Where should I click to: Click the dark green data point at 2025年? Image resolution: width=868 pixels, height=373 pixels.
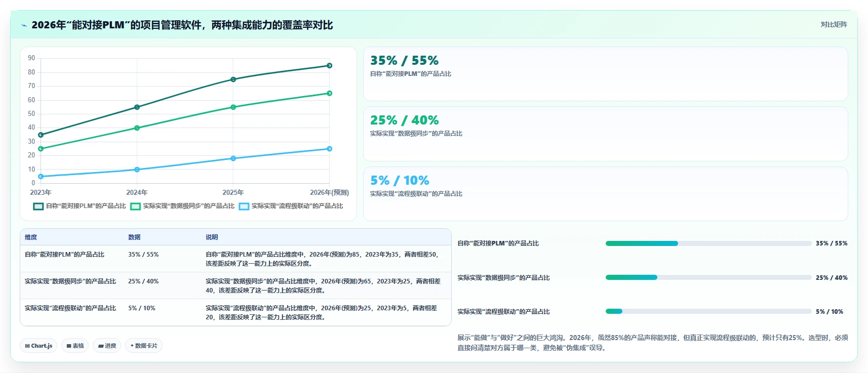point(233,79)
